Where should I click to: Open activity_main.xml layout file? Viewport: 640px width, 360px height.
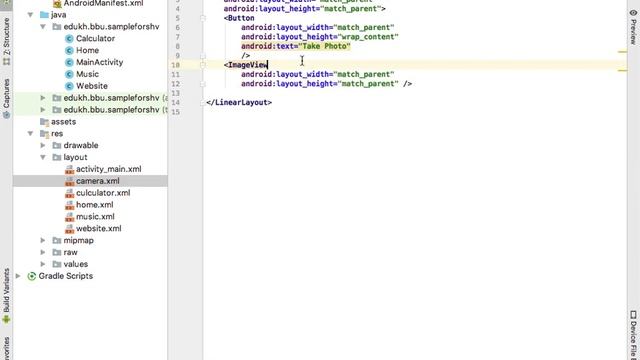coord(109,169)
